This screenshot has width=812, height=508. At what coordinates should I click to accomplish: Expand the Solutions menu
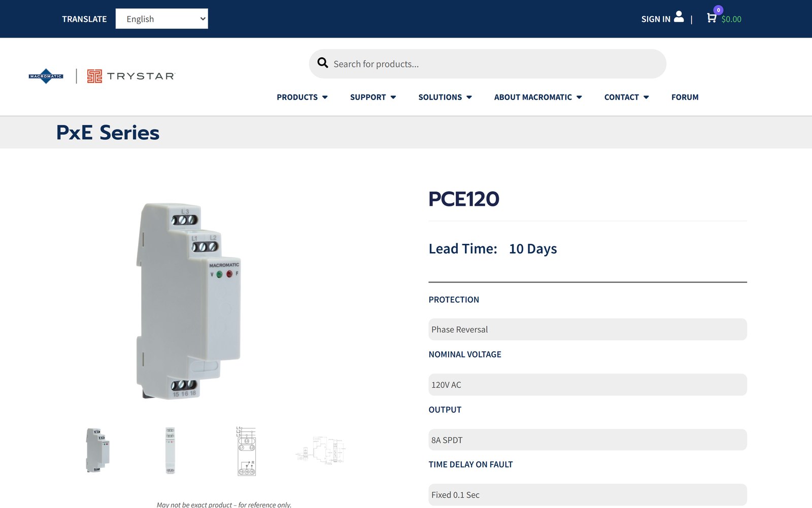445,97
